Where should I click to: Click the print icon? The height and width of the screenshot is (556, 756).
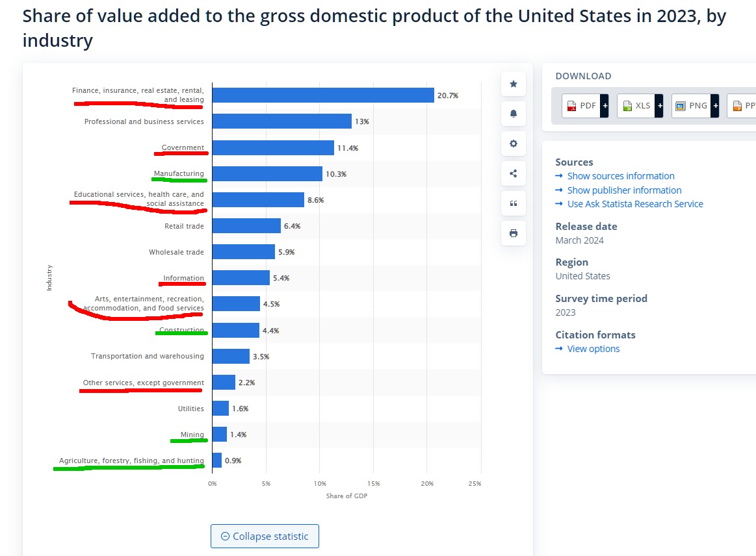[x=514, y=233]
